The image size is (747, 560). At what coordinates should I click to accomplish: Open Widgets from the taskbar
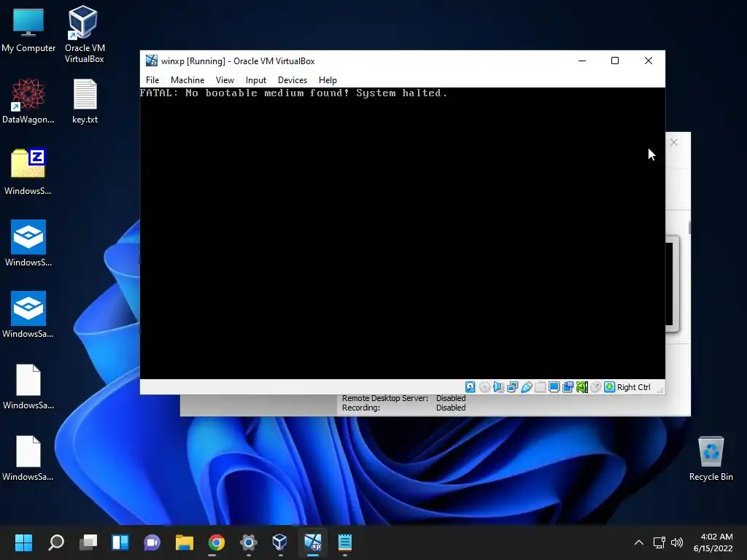click(x=120, y=542)
